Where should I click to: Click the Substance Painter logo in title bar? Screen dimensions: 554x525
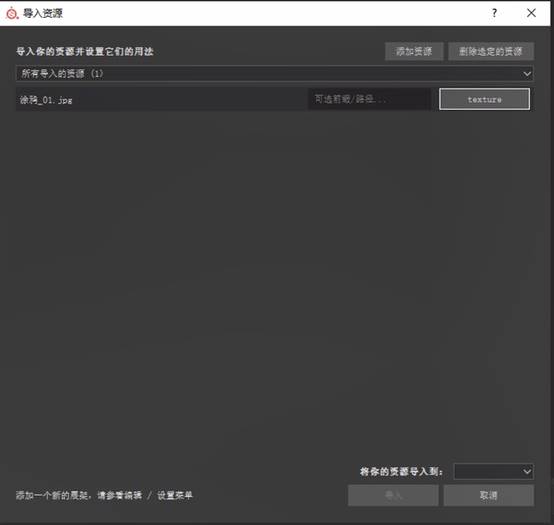click(12, 13)
